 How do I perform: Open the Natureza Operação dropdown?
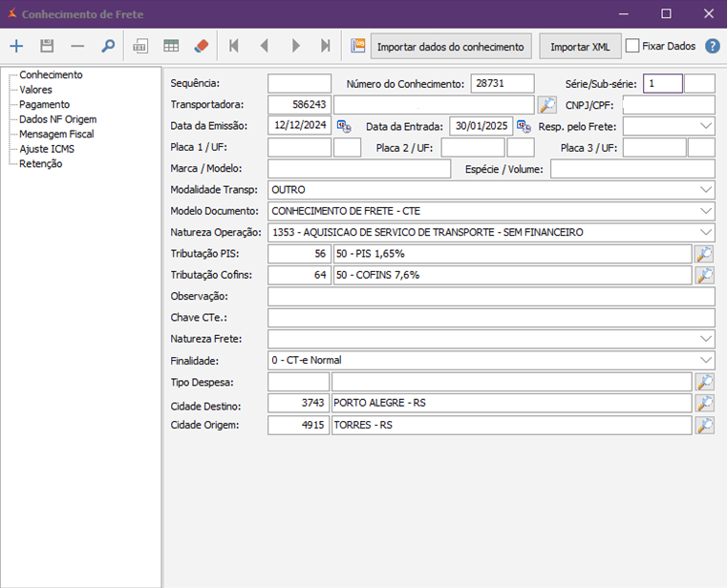[706, 232]
